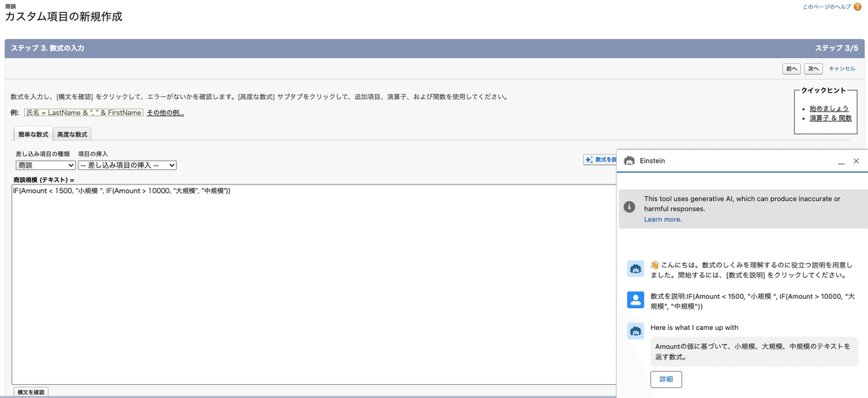
Task: Click the Einstein avatar beside 'Here is what I came up with'
Action: pyautogui.click(x=635, y=331)
